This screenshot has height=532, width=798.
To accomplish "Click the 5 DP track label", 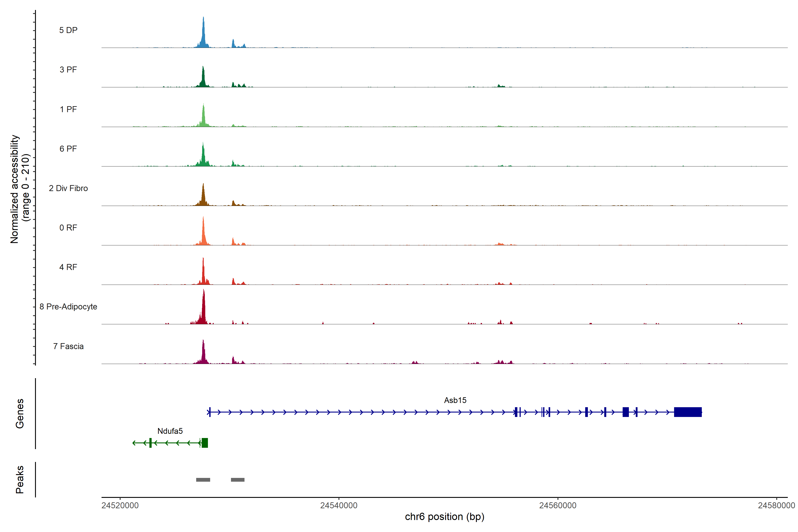I will click(68, 30).
